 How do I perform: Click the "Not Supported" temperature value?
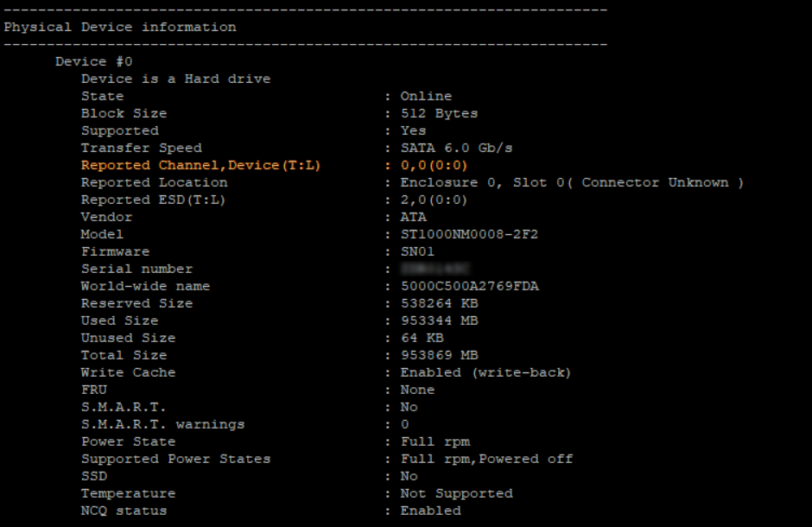click(x=456, y=493)
